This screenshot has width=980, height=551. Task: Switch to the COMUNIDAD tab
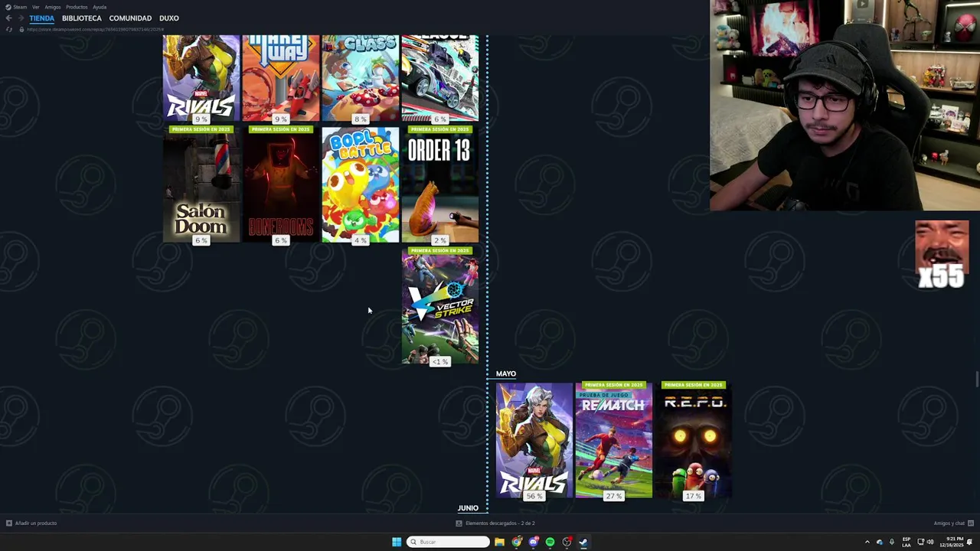(130, 18)
